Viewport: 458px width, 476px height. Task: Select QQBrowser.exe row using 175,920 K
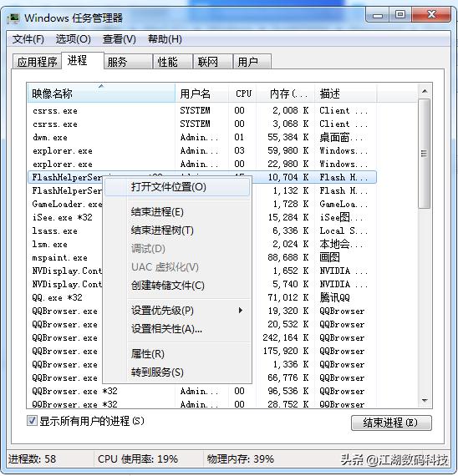click(x=64, y=352)
